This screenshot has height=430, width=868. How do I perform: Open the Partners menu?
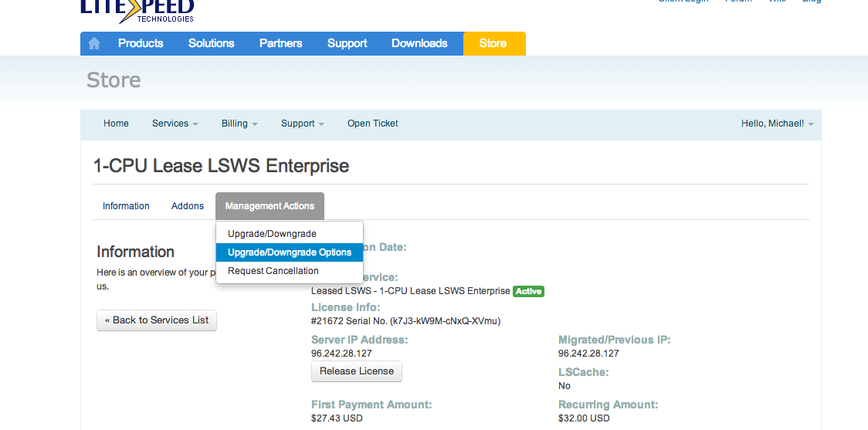pos(280,44)
